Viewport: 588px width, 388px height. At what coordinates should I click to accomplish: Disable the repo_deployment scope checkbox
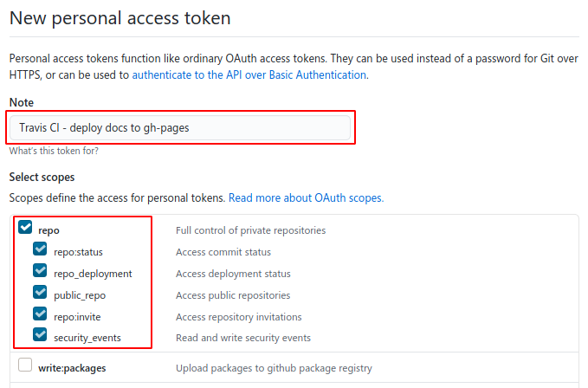click(x=40, y=273)
